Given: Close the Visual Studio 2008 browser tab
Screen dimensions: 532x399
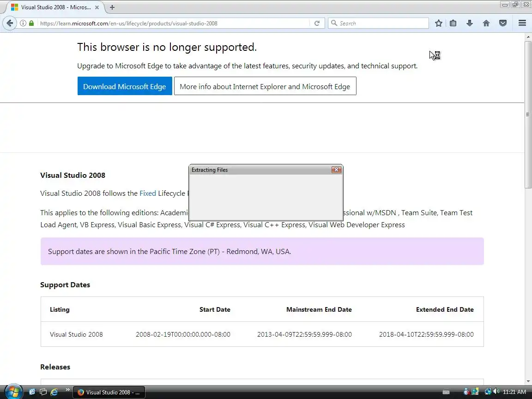Looking at the screenshot, I should [97, 7].
